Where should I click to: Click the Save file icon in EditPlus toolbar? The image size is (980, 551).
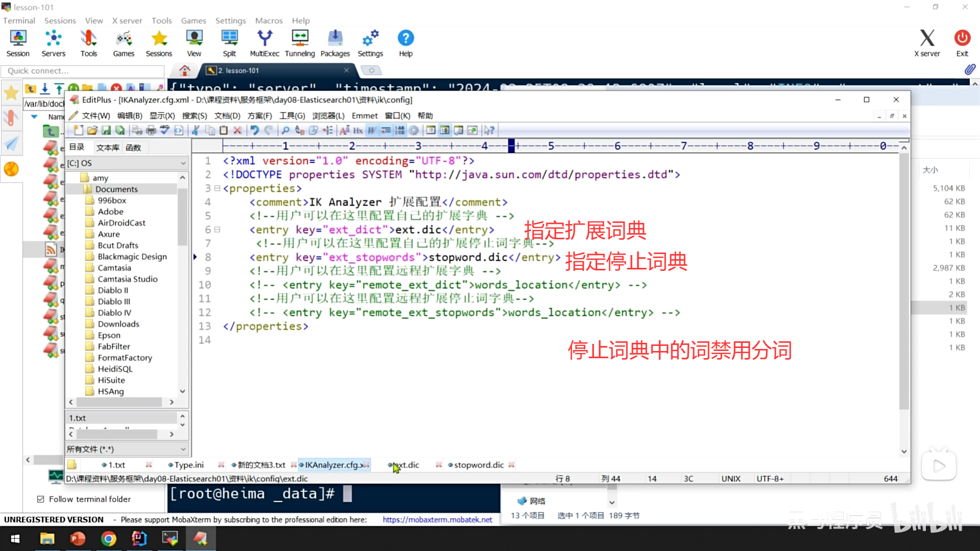[x=106, y=131]
